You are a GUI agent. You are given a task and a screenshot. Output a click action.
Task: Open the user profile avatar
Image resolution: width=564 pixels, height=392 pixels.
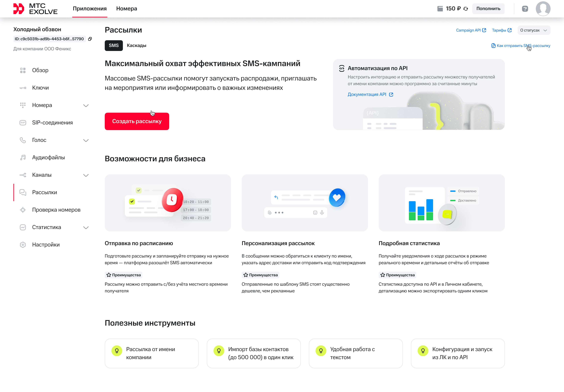(543, 9)
